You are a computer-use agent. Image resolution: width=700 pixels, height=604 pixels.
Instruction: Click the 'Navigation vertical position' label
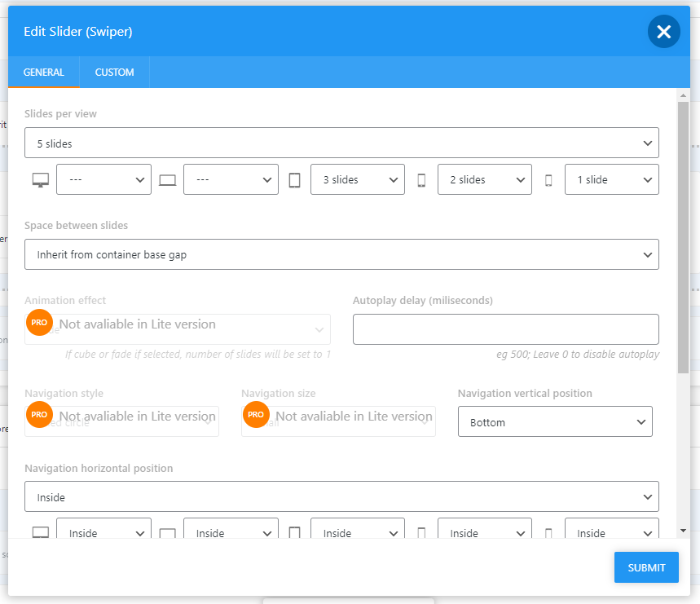(525, 393)
